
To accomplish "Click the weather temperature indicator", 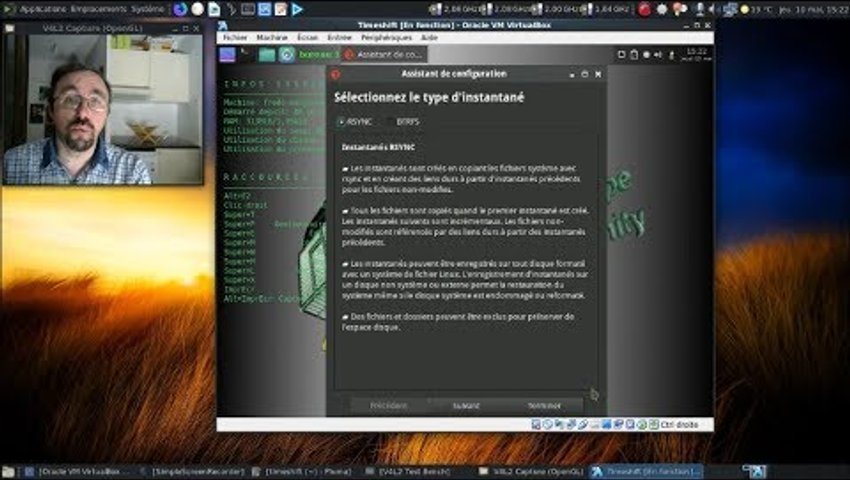I will tap(758, 9).
